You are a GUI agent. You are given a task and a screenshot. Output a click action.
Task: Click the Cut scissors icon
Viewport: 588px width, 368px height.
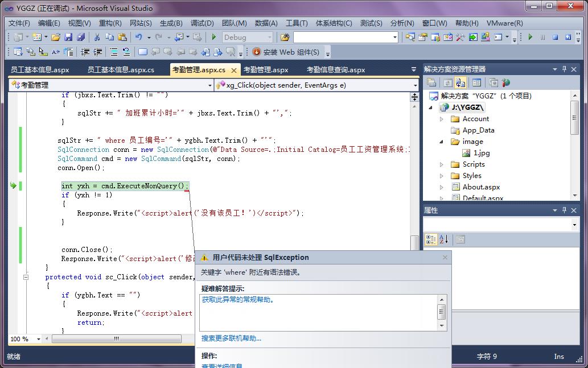pos(97,37)
